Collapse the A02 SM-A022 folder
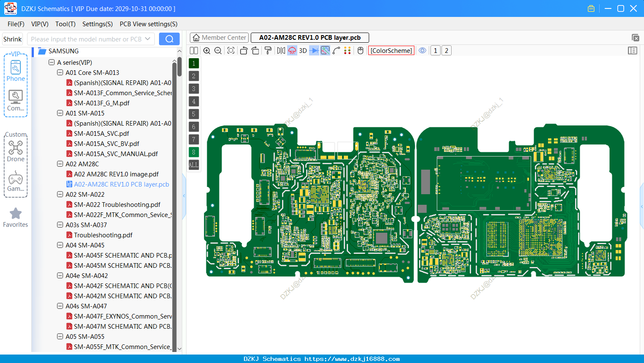 coord(60,194)
